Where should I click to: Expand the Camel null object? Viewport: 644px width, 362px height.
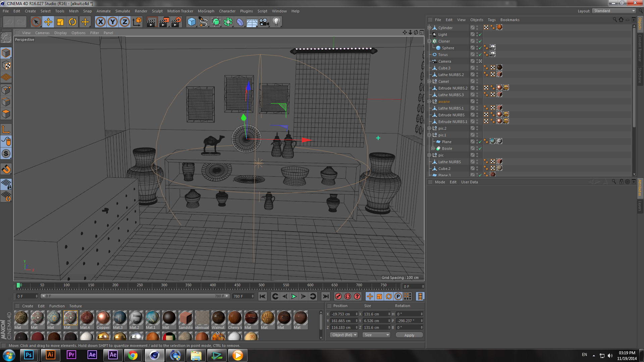429,81
